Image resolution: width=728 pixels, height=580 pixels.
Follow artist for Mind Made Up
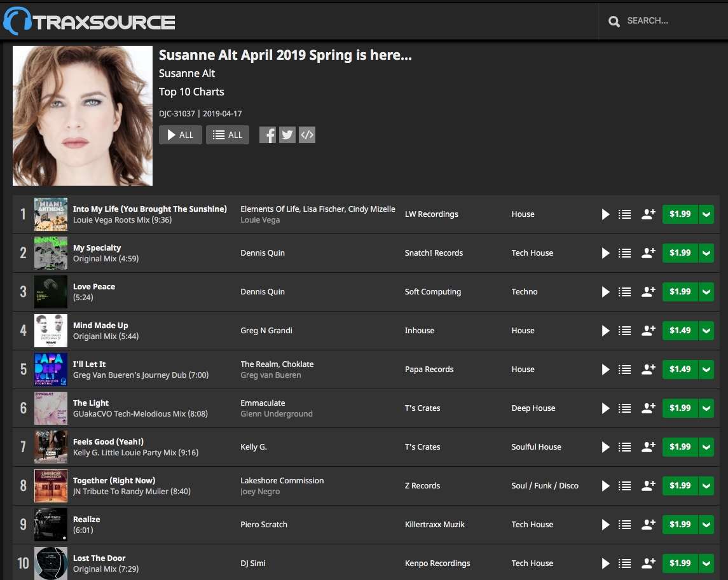(648, 331)
